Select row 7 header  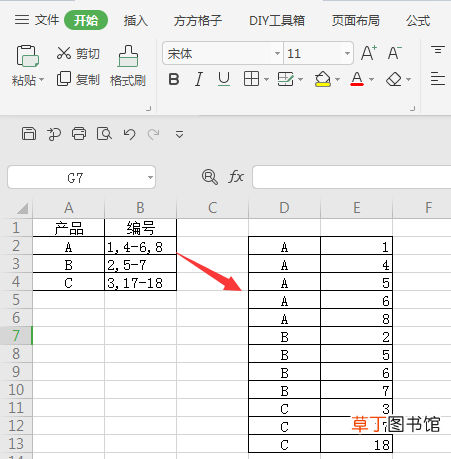(16, 336)
